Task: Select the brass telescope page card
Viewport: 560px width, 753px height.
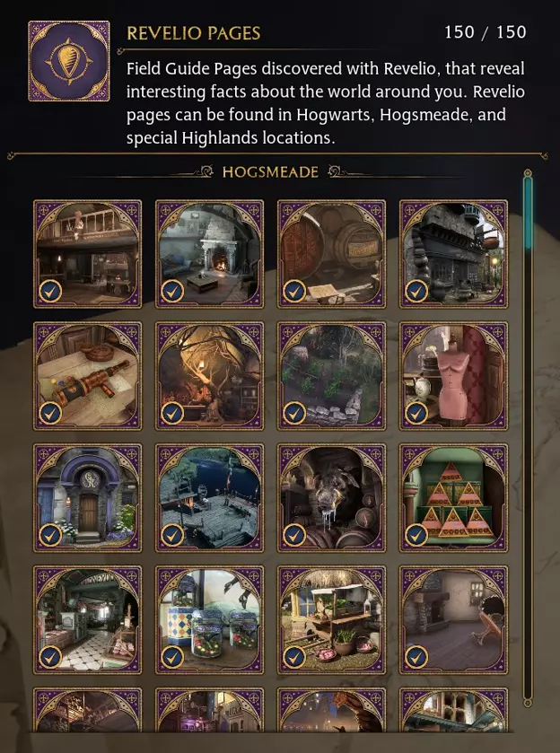Action: click(87, 376)
